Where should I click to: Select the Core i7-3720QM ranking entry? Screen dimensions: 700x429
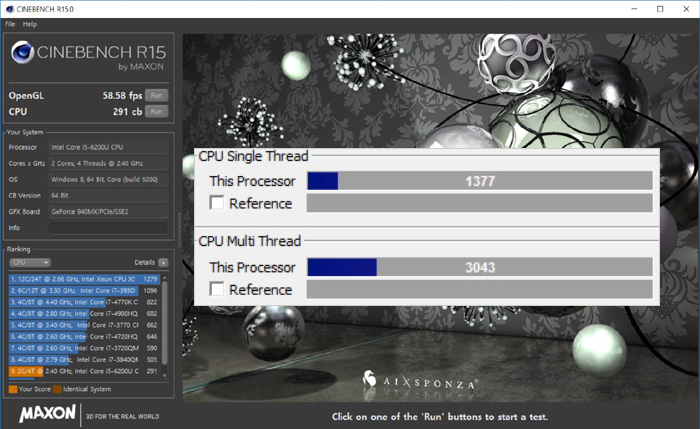pos(83,348)
